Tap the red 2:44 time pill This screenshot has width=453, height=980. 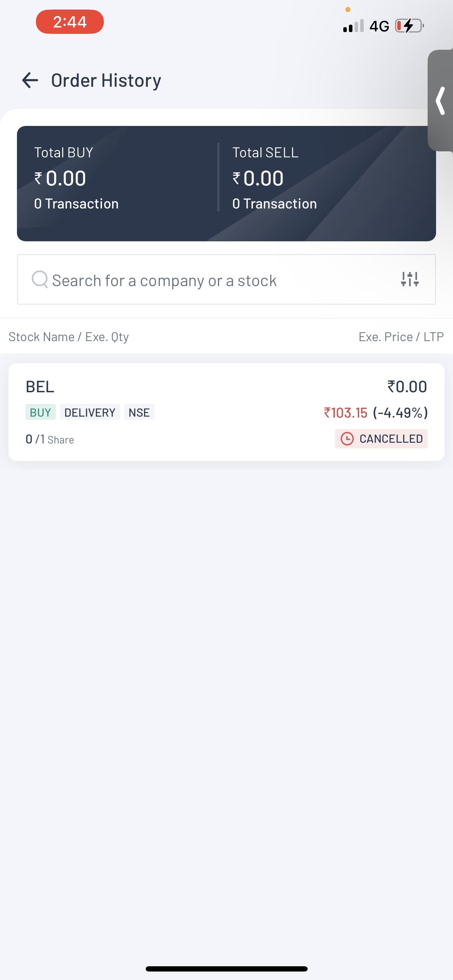click(70, 22)
